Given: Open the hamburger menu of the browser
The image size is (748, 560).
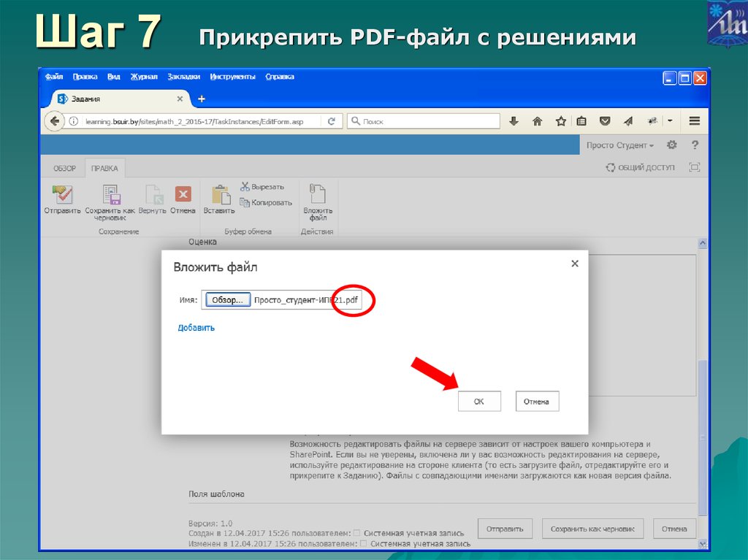Looking at the screenshot, I should point(694,121).
